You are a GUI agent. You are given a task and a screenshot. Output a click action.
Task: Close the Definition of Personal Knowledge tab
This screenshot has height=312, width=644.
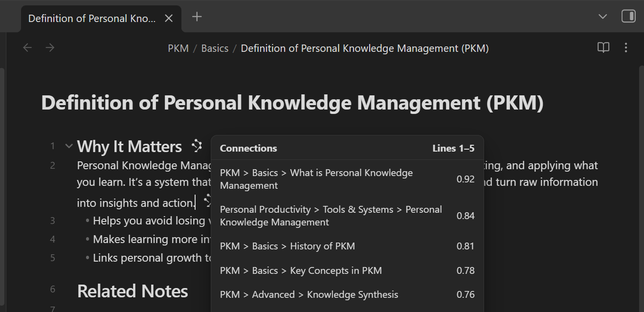pos(169,19)
